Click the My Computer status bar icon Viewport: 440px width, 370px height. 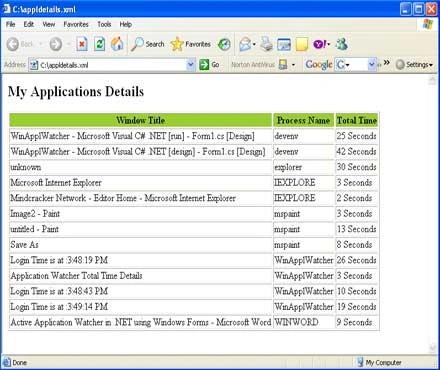(x=360, y=362)
